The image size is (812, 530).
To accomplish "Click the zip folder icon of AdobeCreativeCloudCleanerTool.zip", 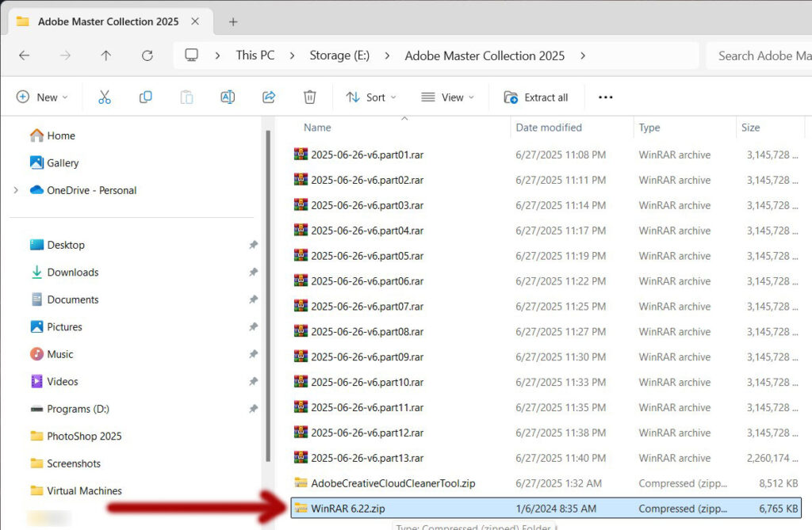I will point(301,483).
